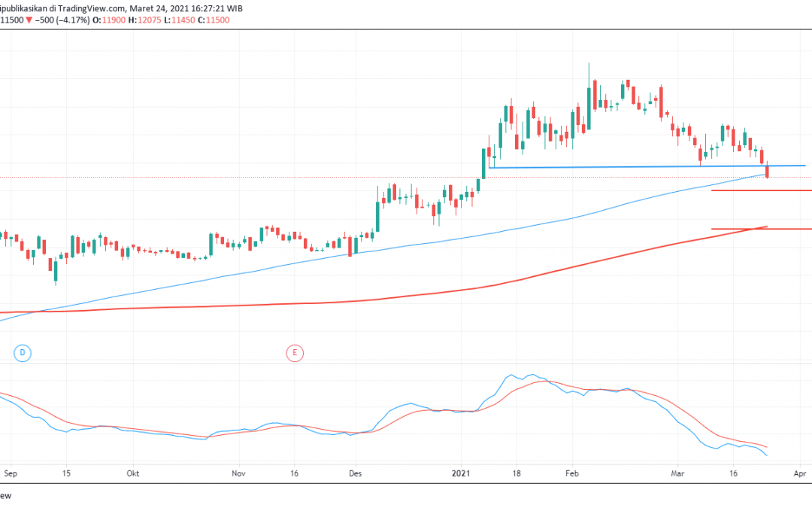Viewport: 812px width, 508px height.
Task: Select the upper red horizontal line on right
Action: (759, 191)
